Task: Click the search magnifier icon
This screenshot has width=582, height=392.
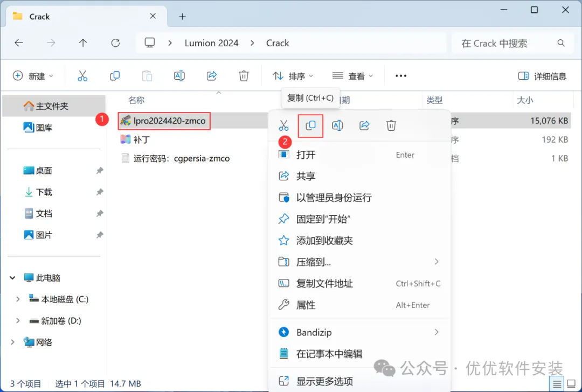Action: pyautogui.click(x=561, y=44)
